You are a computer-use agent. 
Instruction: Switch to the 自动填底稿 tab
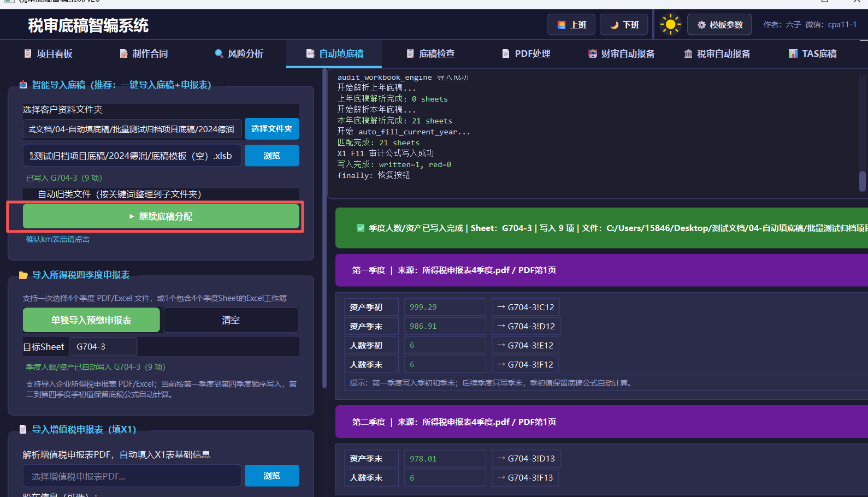[x=334, y=54]
